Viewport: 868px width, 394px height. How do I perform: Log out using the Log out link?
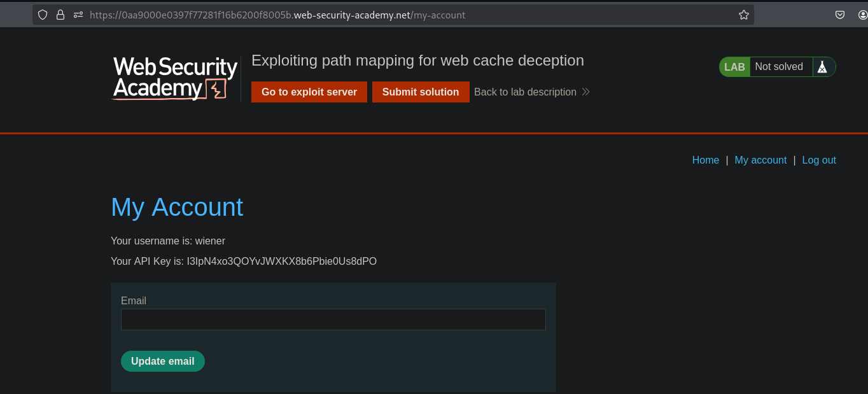coord(818,160)
